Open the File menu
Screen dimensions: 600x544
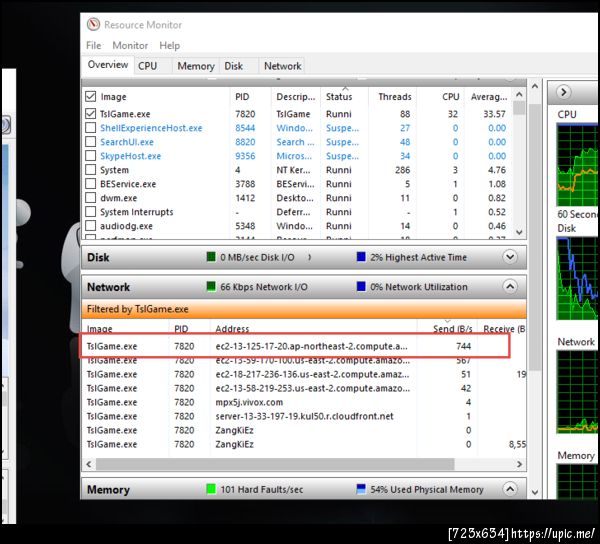(94, 46)
